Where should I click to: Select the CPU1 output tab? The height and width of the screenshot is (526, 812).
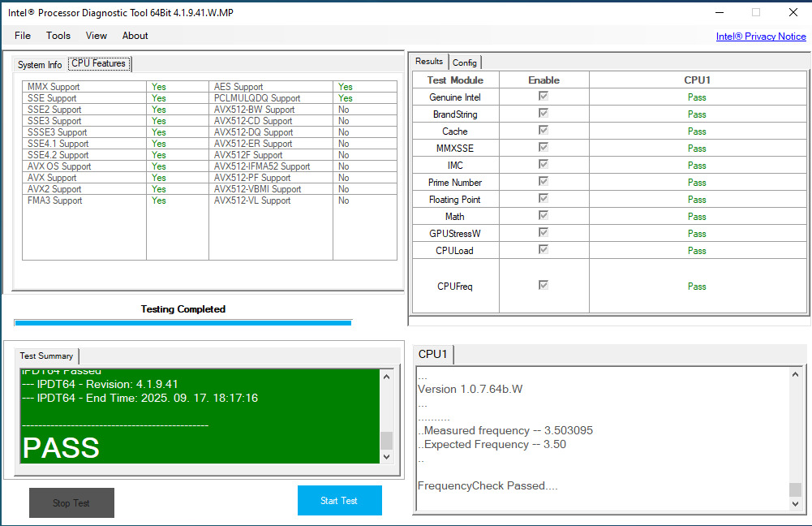[x=433, y=354]
